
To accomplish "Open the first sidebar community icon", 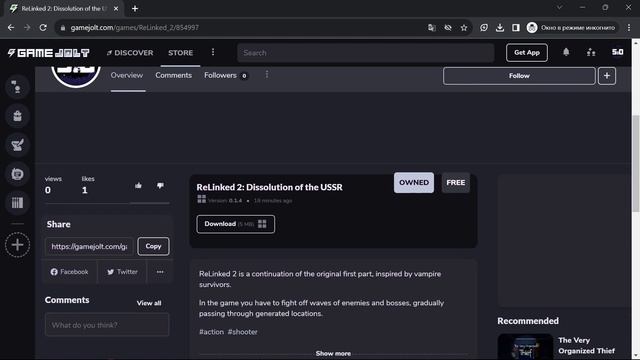I will click(x=17, y=87).
